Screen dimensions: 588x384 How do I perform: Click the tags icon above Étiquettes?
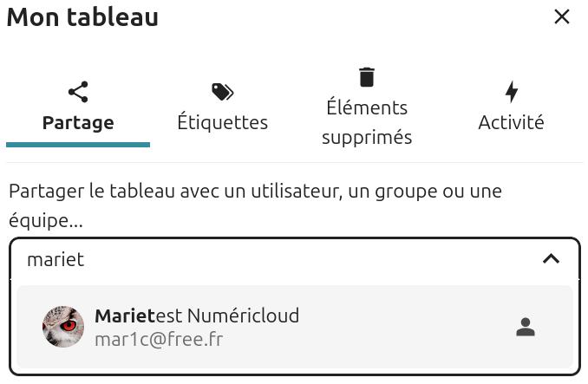point(222,92)
